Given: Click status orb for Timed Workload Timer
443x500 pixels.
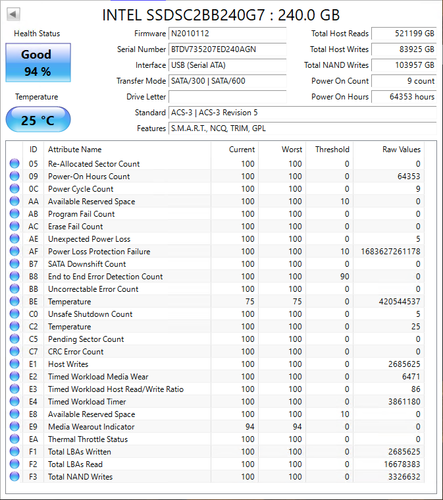Looking at the screenshot, I should click(x=14, y=401).
